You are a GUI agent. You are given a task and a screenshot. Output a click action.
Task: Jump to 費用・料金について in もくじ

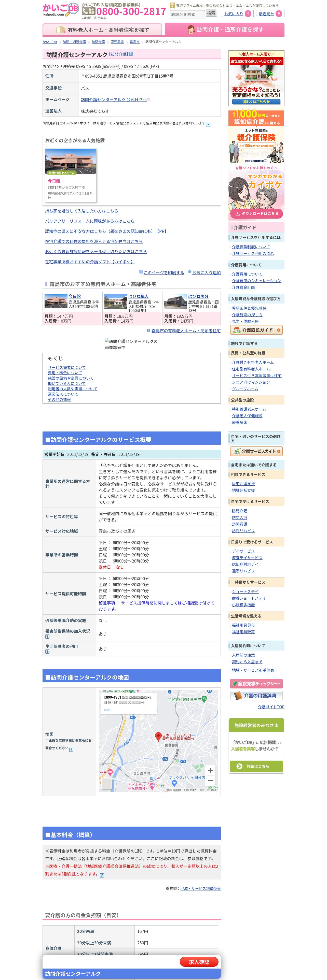click(x=65, y=373)
